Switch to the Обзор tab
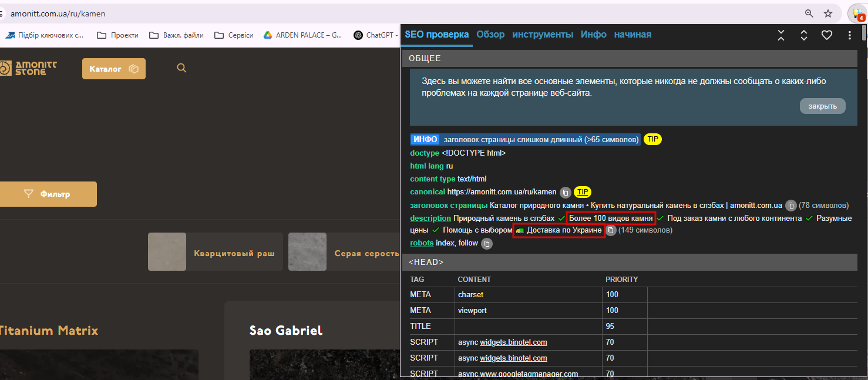 point(490,35)
